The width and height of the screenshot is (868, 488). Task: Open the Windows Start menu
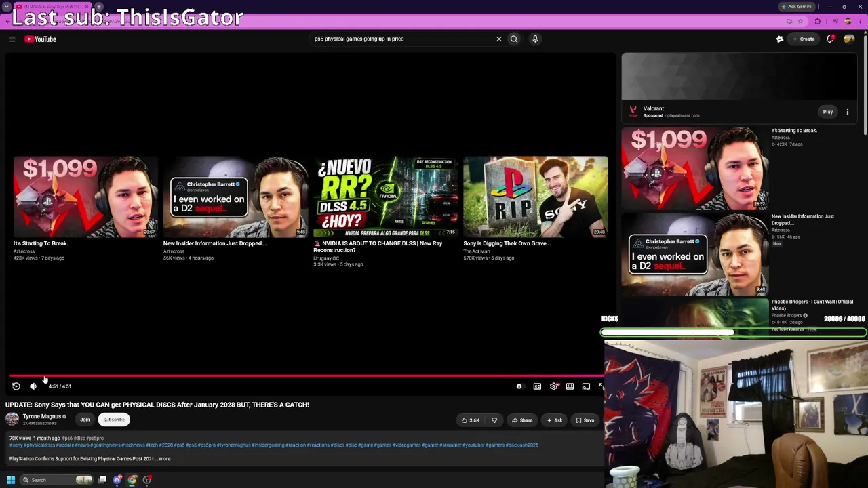[x=11, y=480]
